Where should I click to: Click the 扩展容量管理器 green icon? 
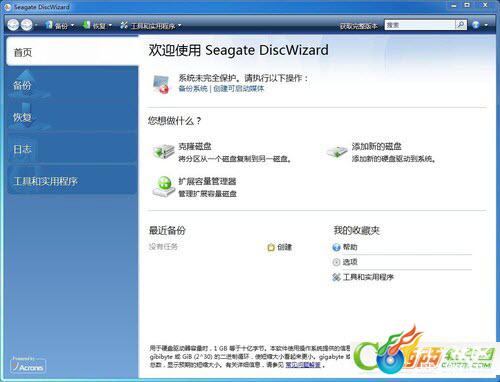tap(163, 187)
